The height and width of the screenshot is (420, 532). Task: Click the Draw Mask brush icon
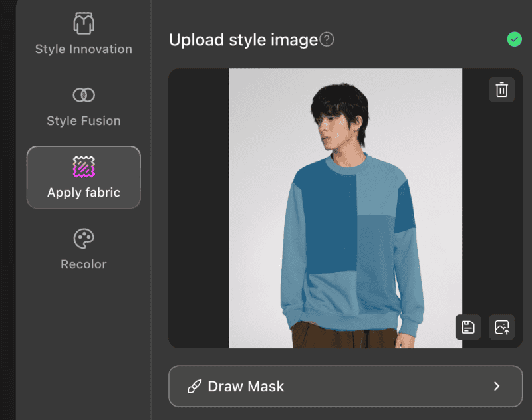point(194,386)
